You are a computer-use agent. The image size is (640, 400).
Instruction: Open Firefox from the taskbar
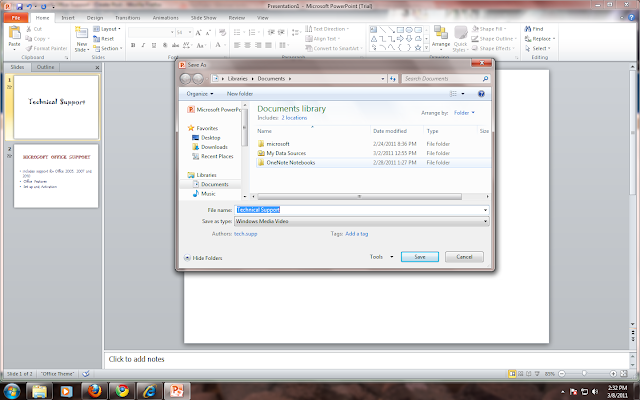pyautogui.click(x=95, y=391)
